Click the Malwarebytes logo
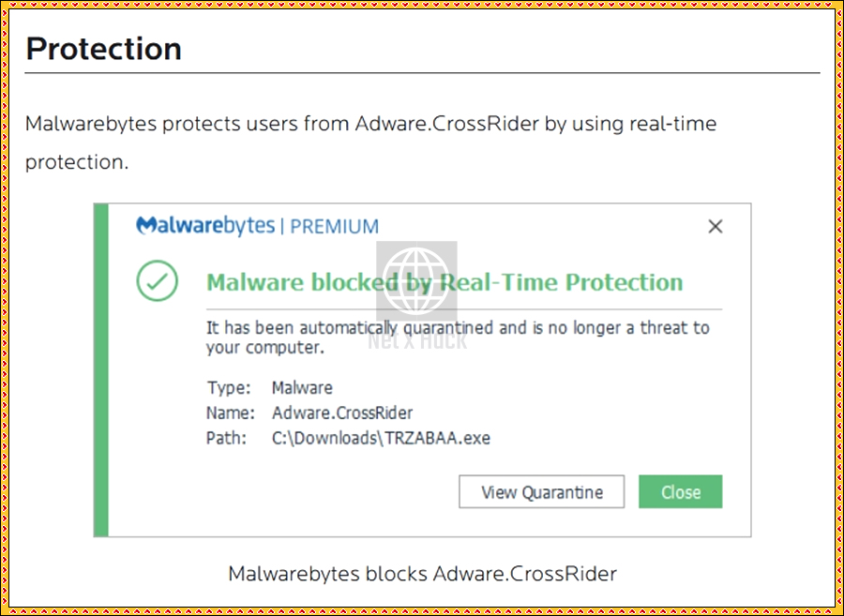 tap(205, 226)
